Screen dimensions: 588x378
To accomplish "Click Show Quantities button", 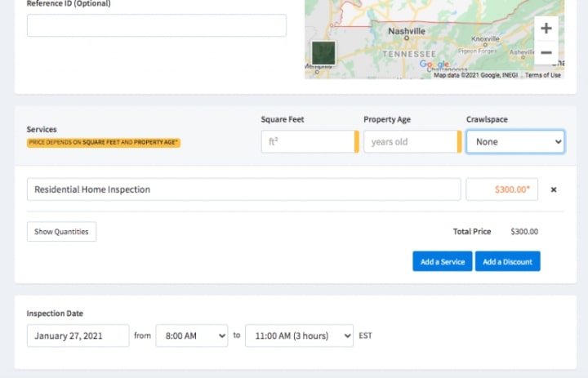I will (x=61, y=232).
